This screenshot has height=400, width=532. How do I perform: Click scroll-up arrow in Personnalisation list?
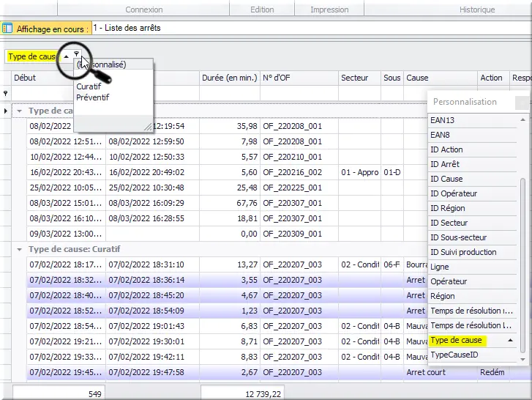pos(522,119)
